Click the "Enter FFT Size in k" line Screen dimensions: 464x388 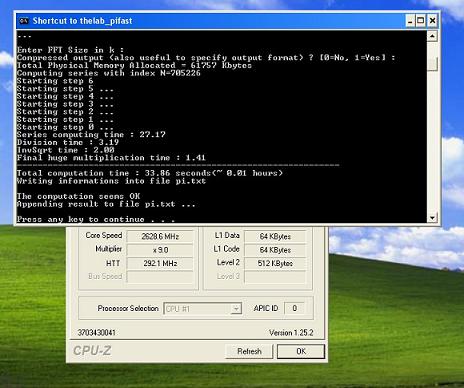click(70, 50)
